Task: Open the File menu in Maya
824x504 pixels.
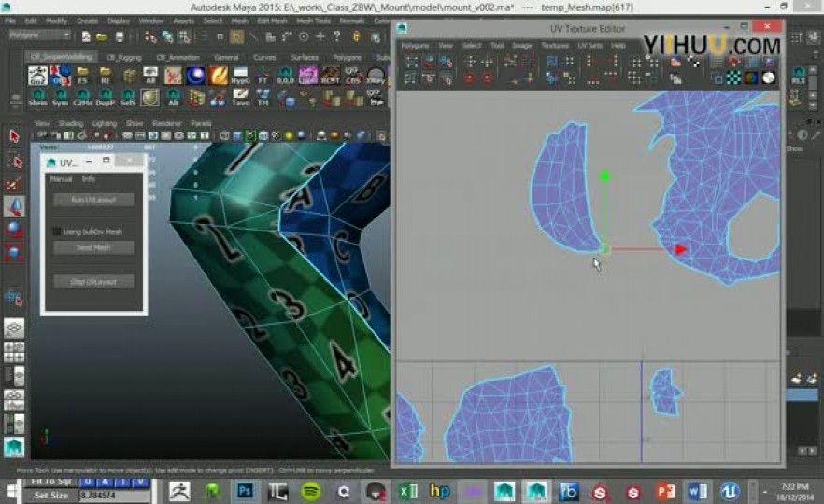Action: tap(10, 21)
